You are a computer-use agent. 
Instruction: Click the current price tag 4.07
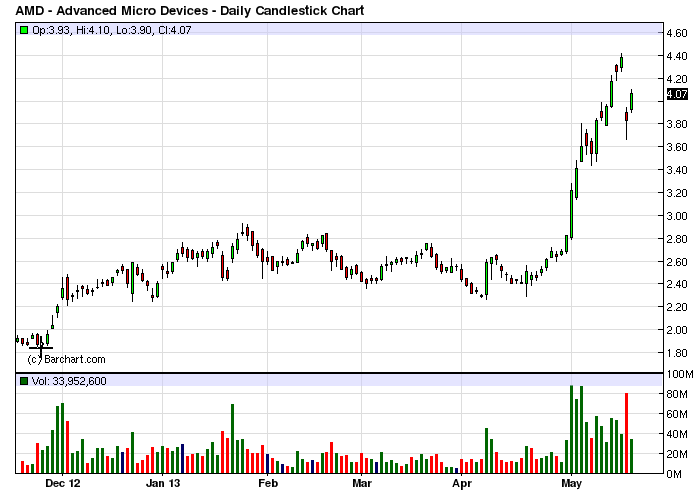677,94
